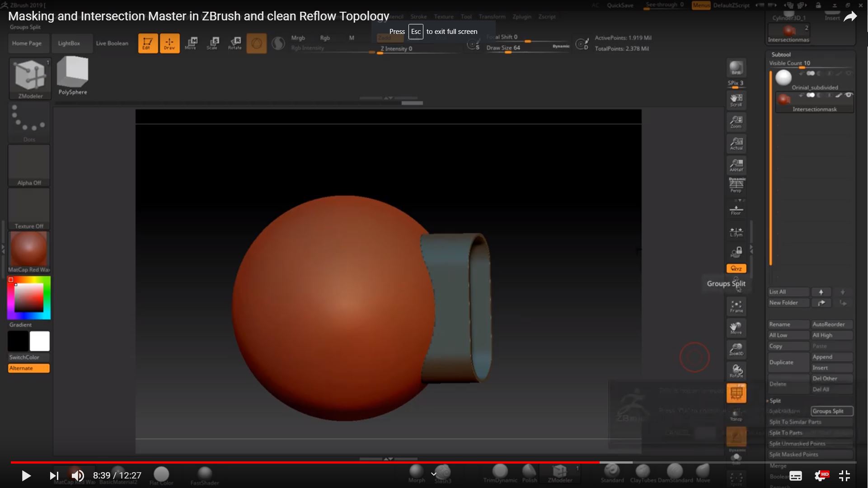
Task: Select the Morph brush in bottom shelf
Action: pos(416,474)
